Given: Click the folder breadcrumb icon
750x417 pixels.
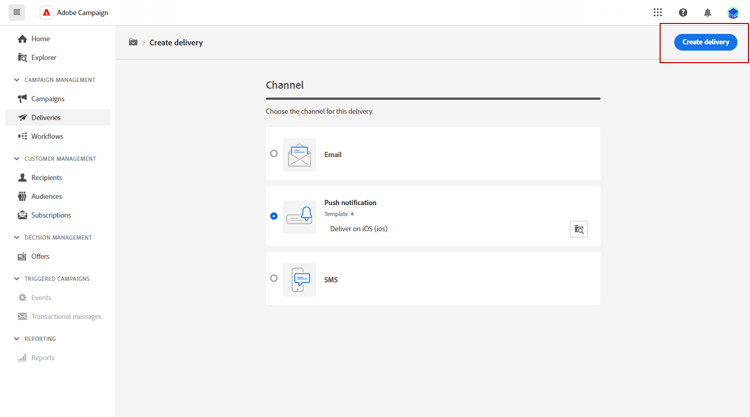Looking at the screenshot, I should click(x=133, y=43).
